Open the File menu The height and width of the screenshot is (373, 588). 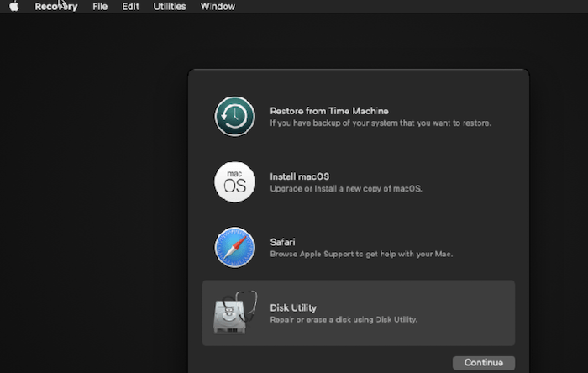click(x=100, y=7)
